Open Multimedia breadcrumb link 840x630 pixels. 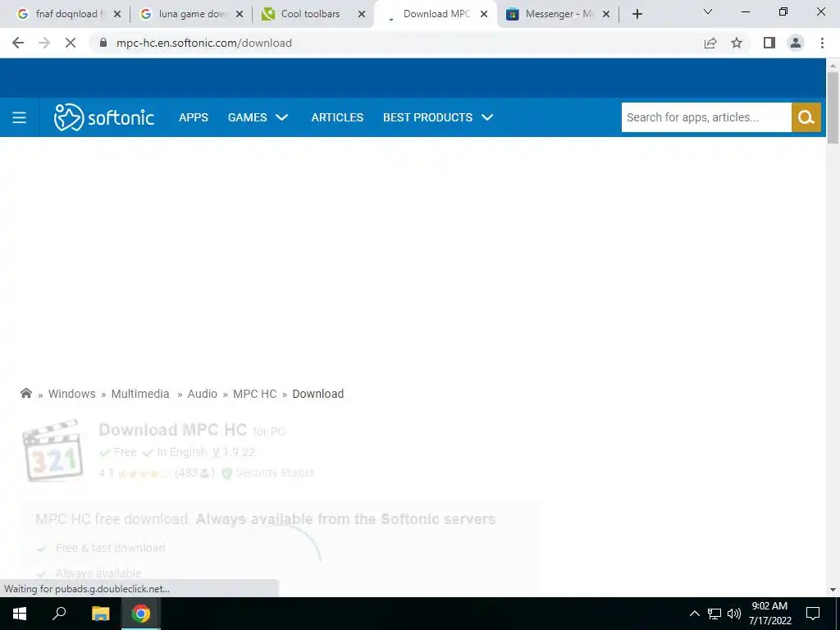click(x=140, y=394)
